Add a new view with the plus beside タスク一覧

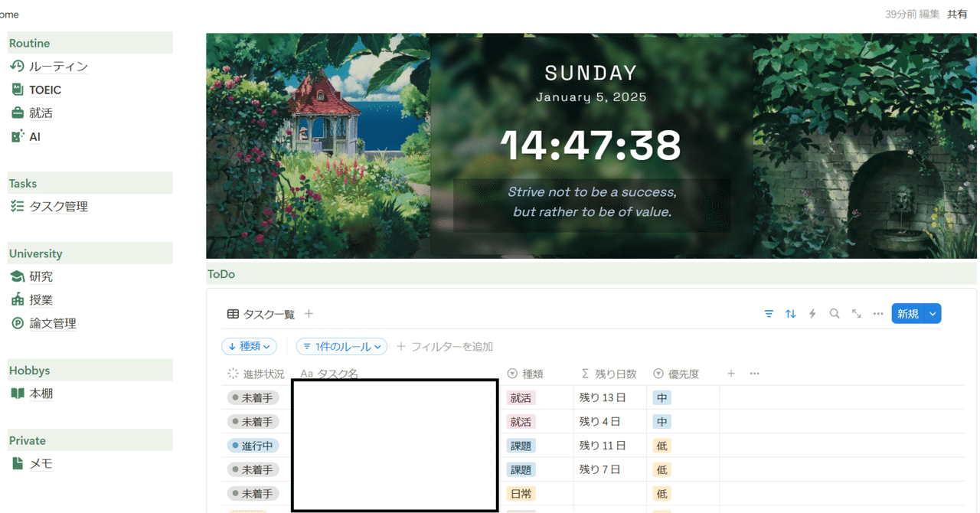309,313
